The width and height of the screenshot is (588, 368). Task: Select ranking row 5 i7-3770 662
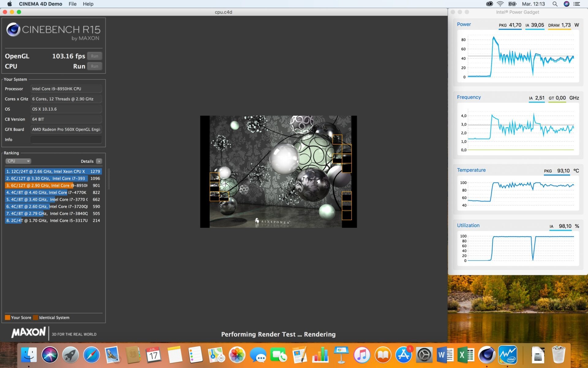(x=53, y=199)
